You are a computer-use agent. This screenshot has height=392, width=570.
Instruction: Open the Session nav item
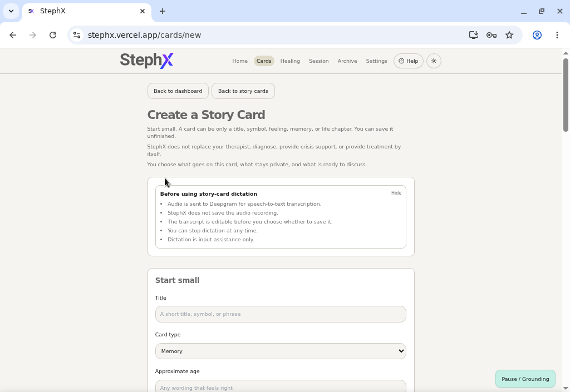coord(319,61)
